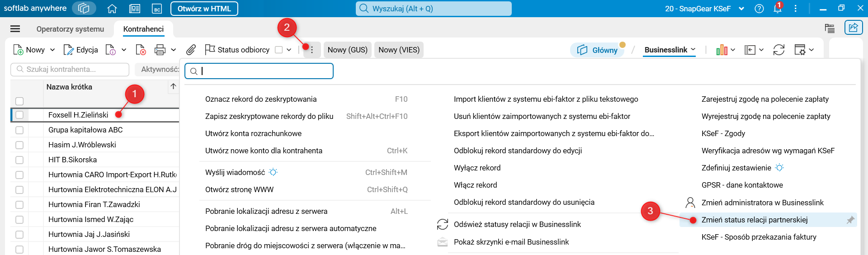Click the Nowy (VIES) button
Screen dimensions: 868x255
point(399,50)
